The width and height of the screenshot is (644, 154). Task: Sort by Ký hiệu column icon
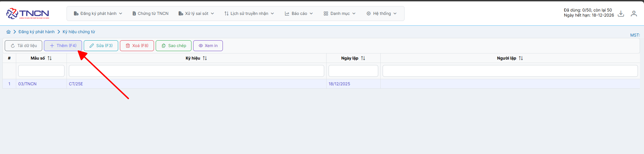pos(205,58)
